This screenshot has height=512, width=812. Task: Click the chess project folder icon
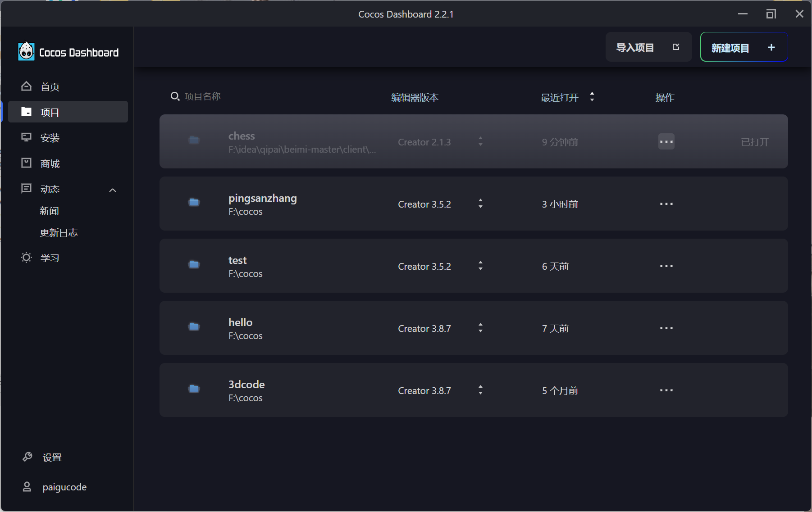click(194, 140)
